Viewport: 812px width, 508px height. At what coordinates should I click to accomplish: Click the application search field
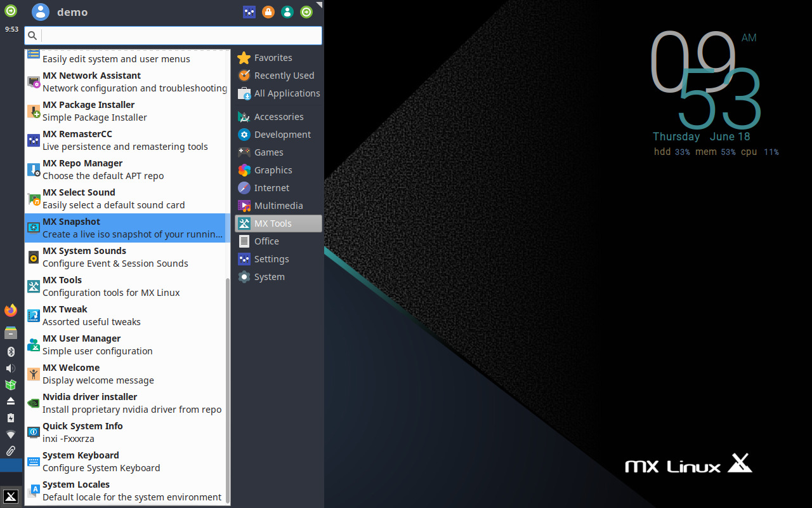(x=173, y=36)
